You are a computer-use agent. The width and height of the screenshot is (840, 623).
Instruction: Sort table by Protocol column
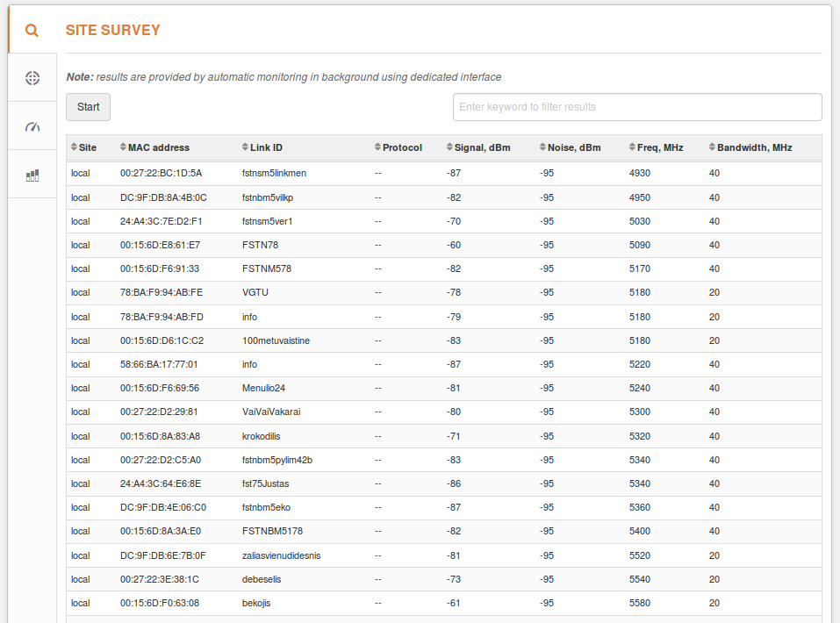pyautogui.click(x=398, y=147)
